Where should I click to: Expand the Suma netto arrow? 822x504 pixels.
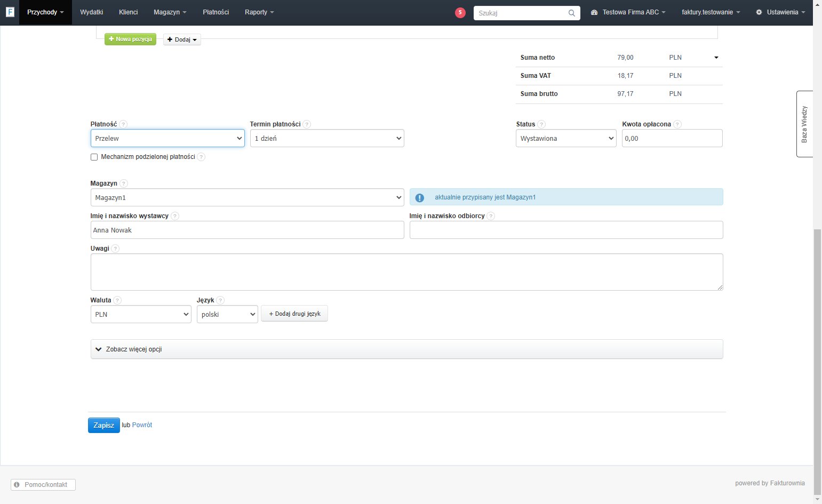716,58
